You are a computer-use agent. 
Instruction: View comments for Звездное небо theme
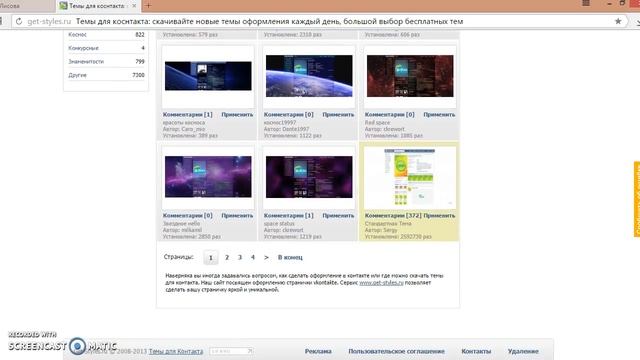[x=187, y=216]
